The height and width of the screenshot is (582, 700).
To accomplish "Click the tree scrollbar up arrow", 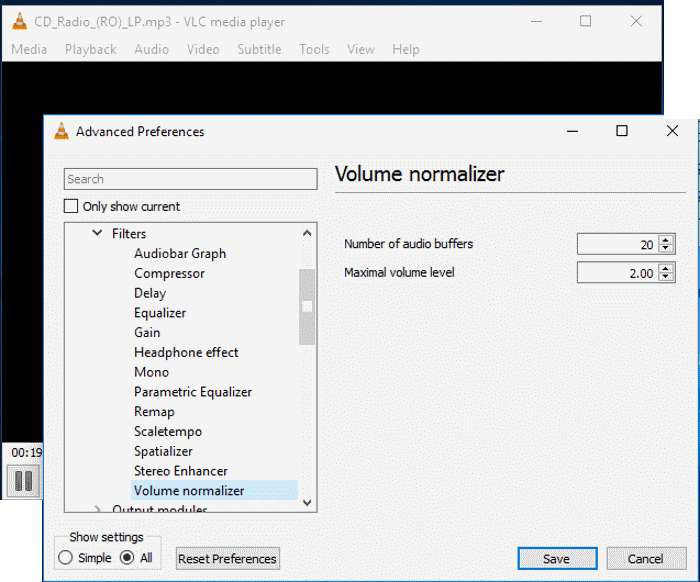I will 307,233.
